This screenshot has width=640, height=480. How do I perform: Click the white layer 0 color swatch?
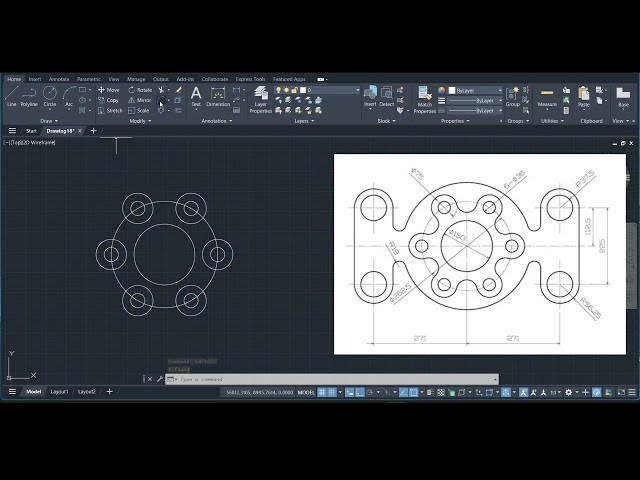tap(303, 90)
